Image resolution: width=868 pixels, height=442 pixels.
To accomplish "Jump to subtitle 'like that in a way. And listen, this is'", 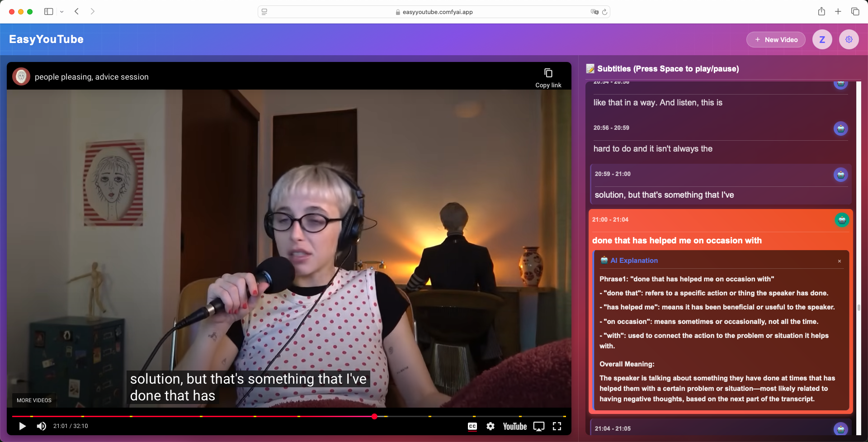I will click(658, 103).
